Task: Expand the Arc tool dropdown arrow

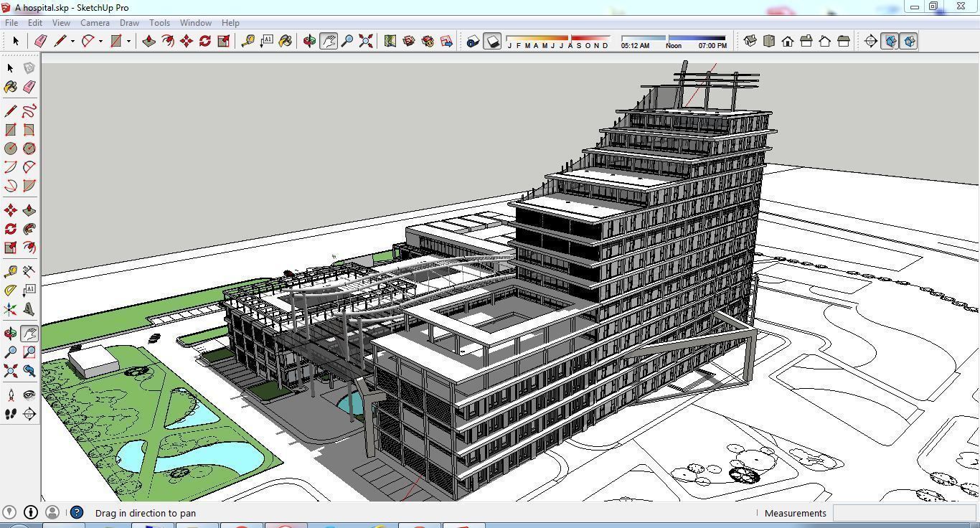Action: (100, 42)
